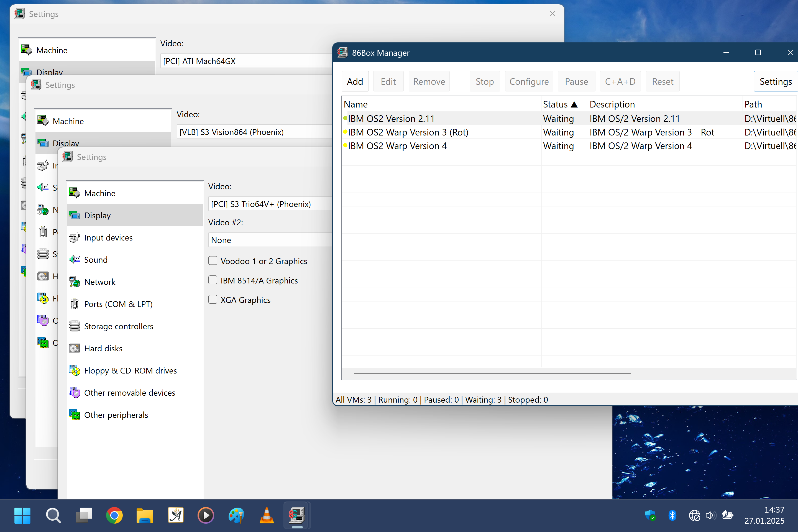798x532 pixels.
Task: Click the Bluetooth tray icon
Action: coord(672,515)
